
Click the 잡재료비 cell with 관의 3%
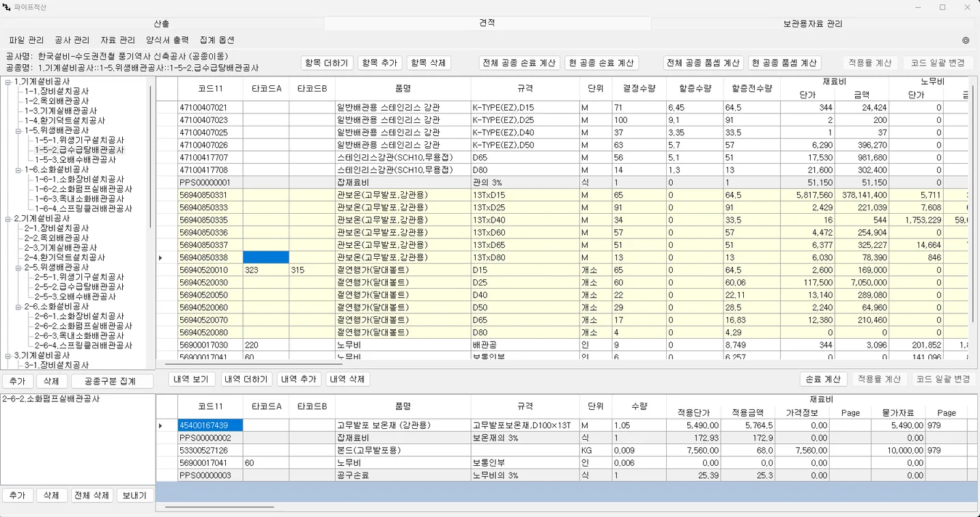[x=403, y=182]
